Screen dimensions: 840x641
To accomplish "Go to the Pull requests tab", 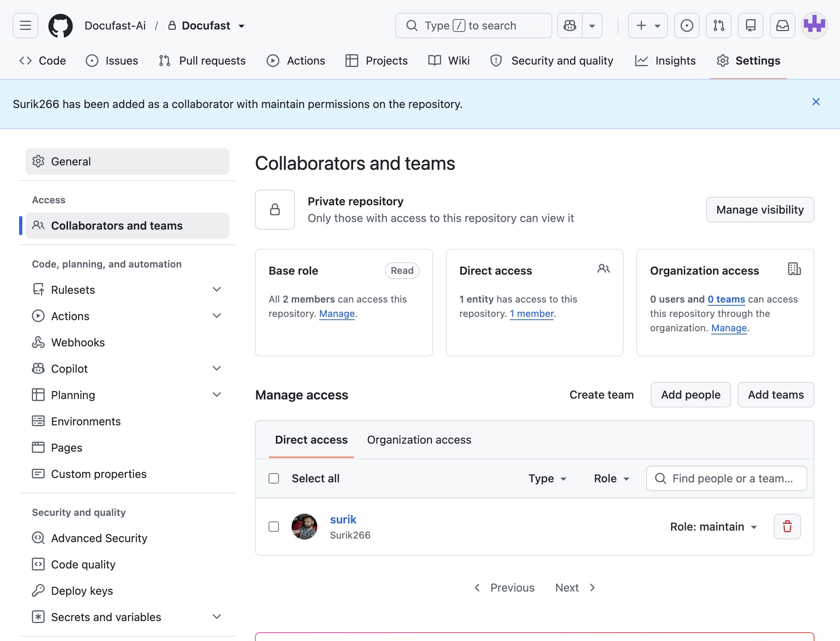I will [x=202, y=61].
